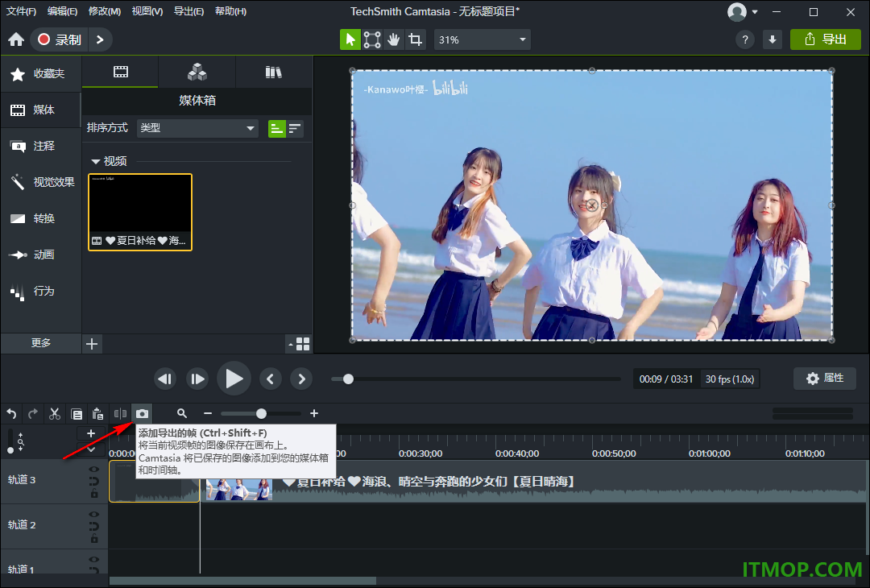Undo the last action
Image resolution: width=870 pixels, height=588 pixels.
click(x=11, y=413)
